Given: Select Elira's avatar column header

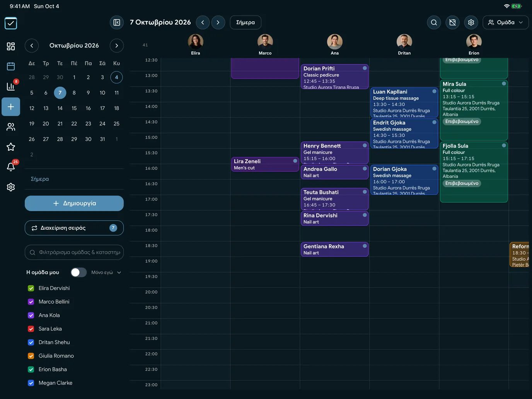Looking at the screenshot, I should [x=196, y=42].
